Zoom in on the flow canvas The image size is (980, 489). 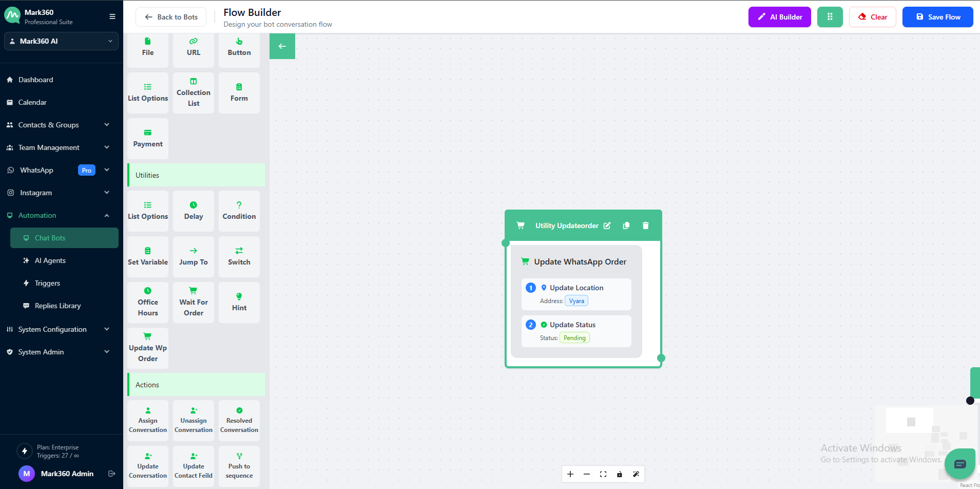[570, 474]
